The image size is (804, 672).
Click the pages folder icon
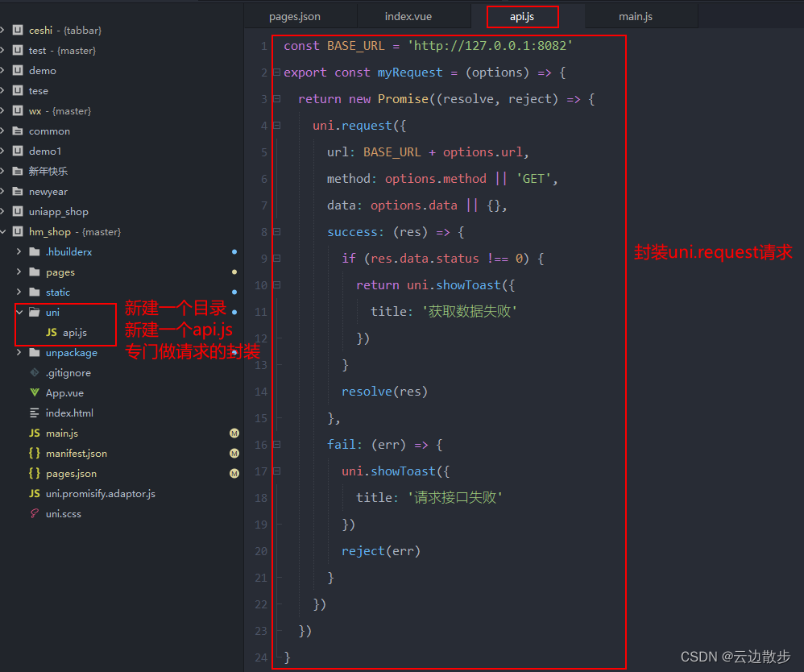(x=35, y=272)
